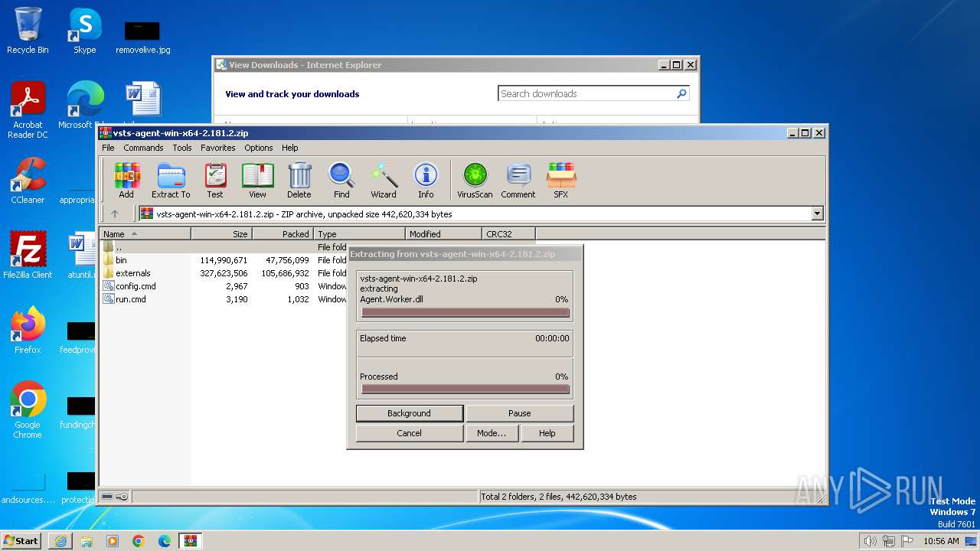Click the Extract To toolbar icon

click(171, 181)
